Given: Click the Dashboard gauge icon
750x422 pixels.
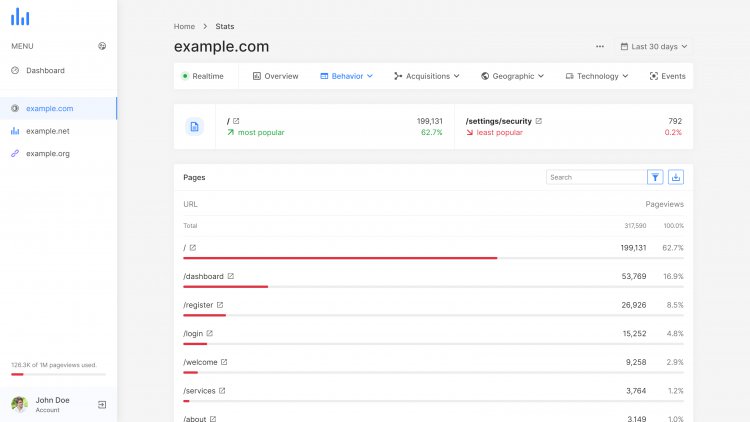Looking at the screenshot, I should (x=15, y=70).
